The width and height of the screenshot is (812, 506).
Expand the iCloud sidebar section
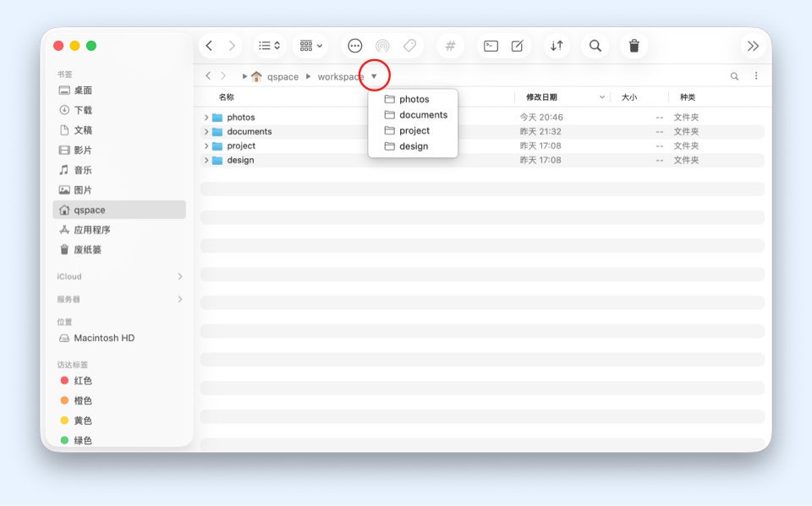pyautogui.click(x=179, y=277)
